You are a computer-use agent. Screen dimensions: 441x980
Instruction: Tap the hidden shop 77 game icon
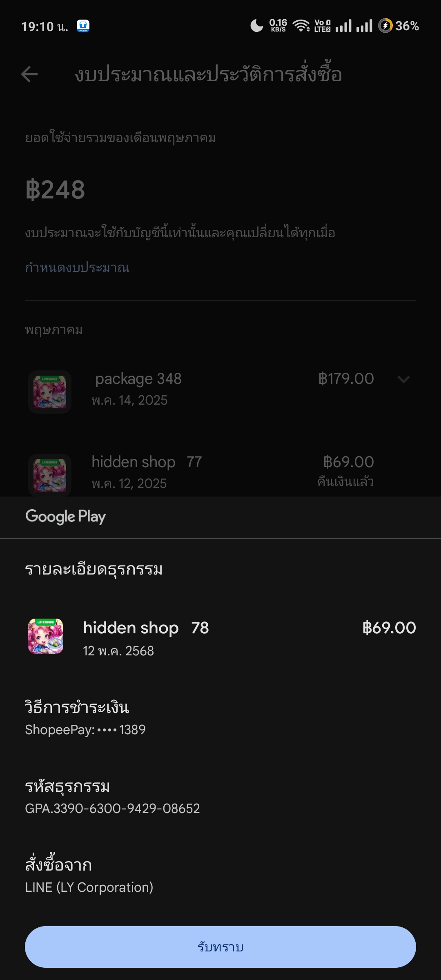pos(50,475)
